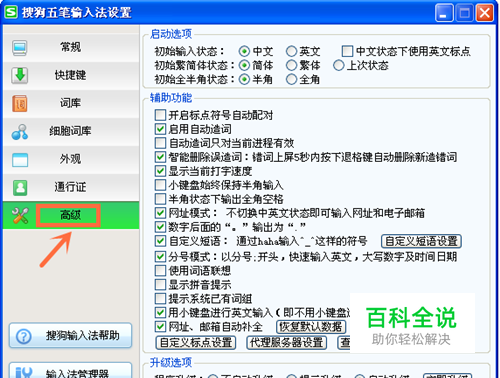Select 上次状态 radio option

[x=338, y=65]
